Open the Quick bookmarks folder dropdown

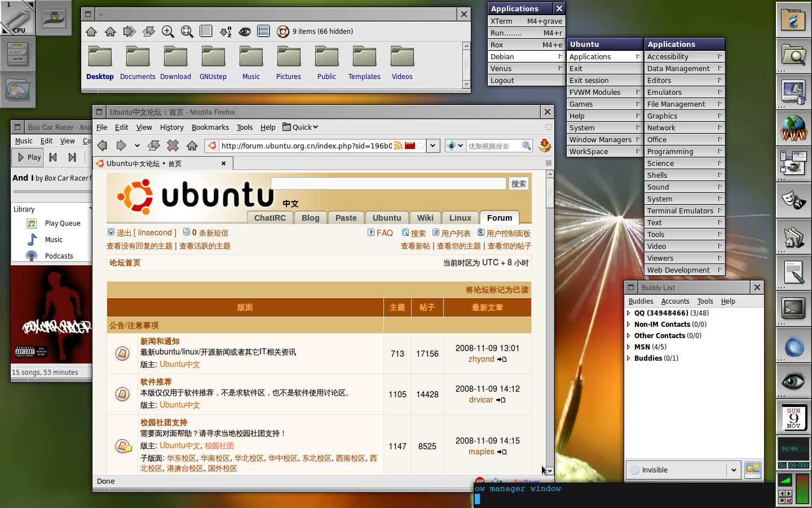[301, 127]
